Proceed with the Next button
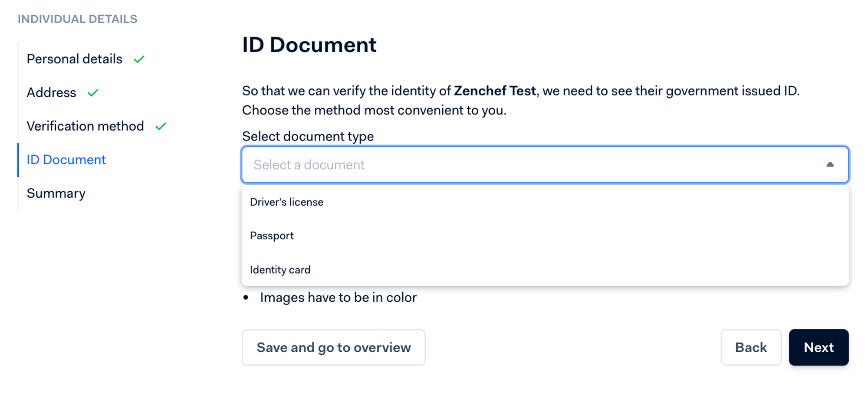This screenshot has width=868, height=412. click(x=819, y=347)
